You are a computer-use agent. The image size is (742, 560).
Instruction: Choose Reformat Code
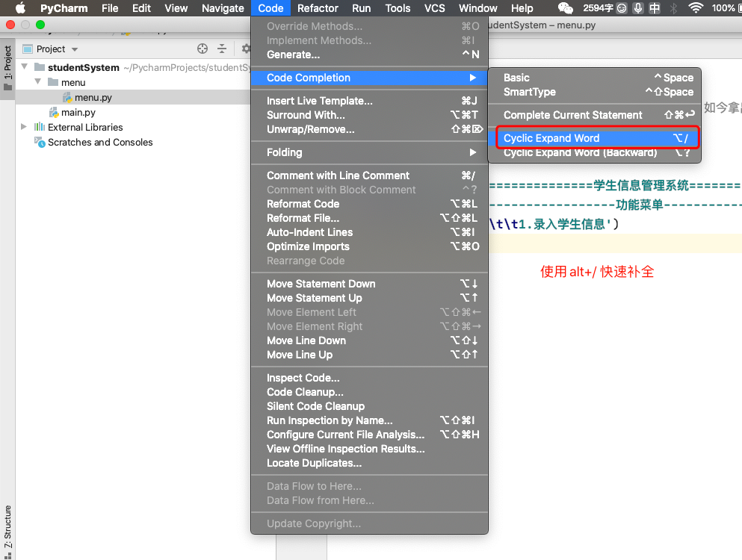[369, 204]
